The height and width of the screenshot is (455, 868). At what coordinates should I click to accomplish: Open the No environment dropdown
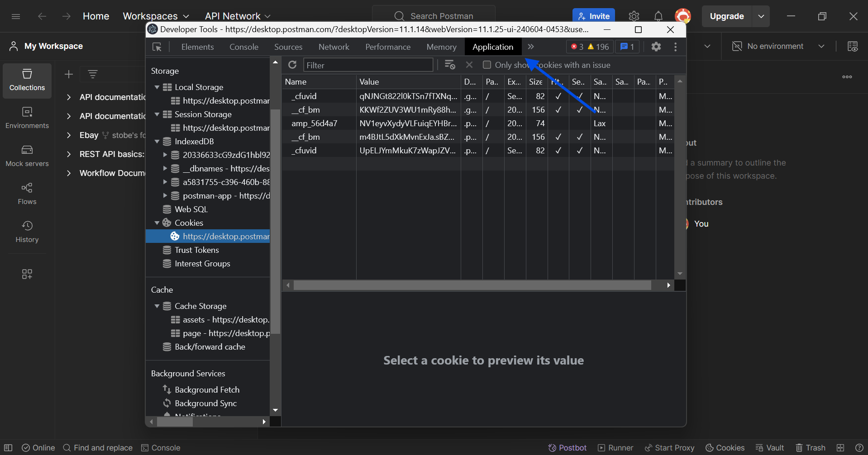point(778,46)
